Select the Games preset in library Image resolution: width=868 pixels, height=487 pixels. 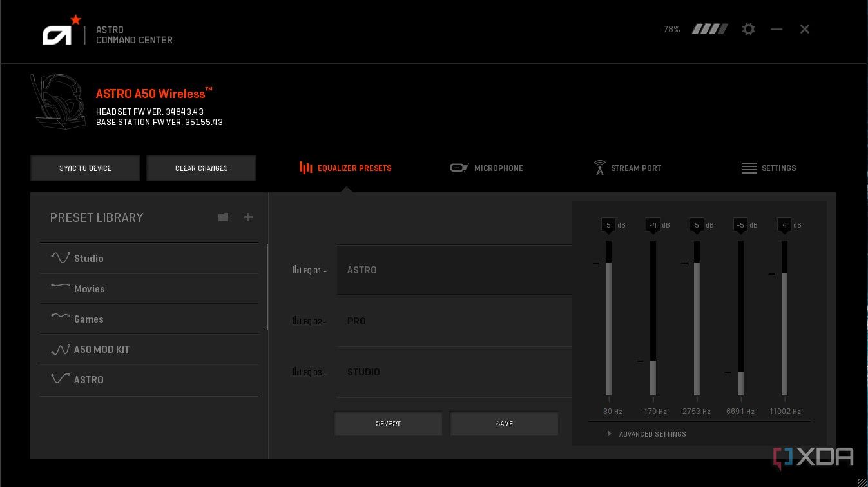[149, 319]
